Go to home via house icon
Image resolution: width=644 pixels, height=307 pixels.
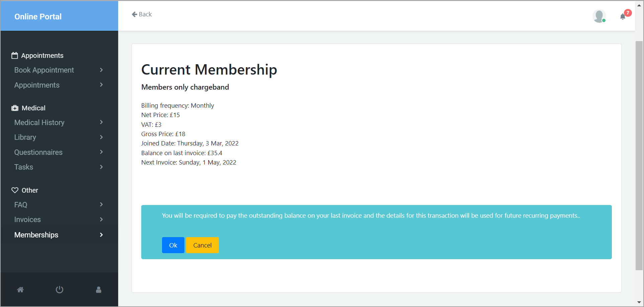pyautogui.click(x=20, y=290)
